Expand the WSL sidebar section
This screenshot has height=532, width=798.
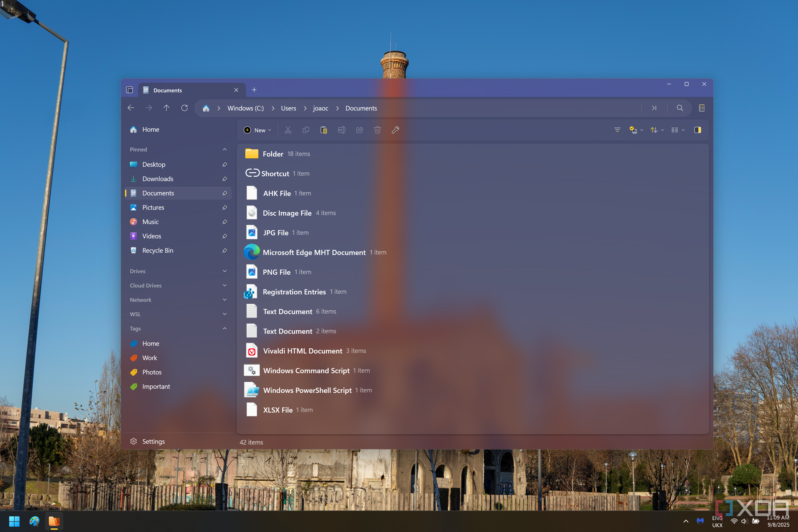point(225,314)
